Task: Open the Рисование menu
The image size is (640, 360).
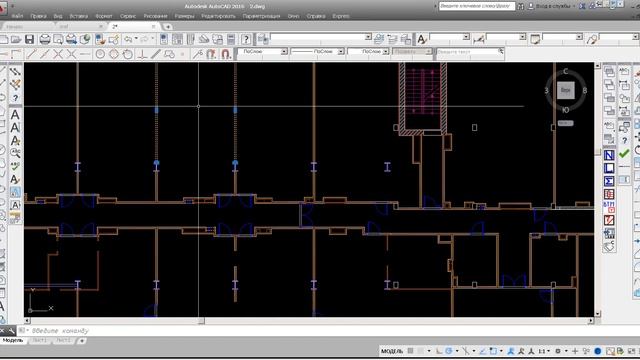Action: point(155,16)
